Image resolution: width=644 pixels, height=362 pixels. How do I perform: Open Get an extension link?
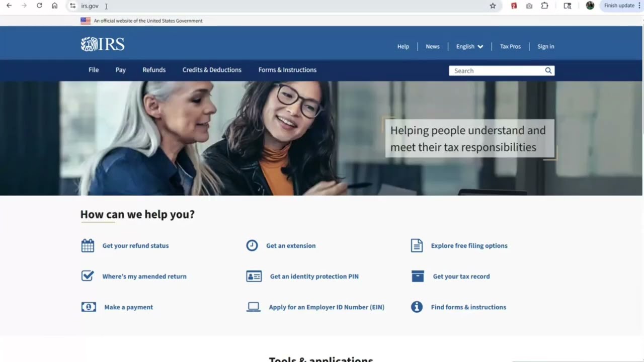(291, 245)
